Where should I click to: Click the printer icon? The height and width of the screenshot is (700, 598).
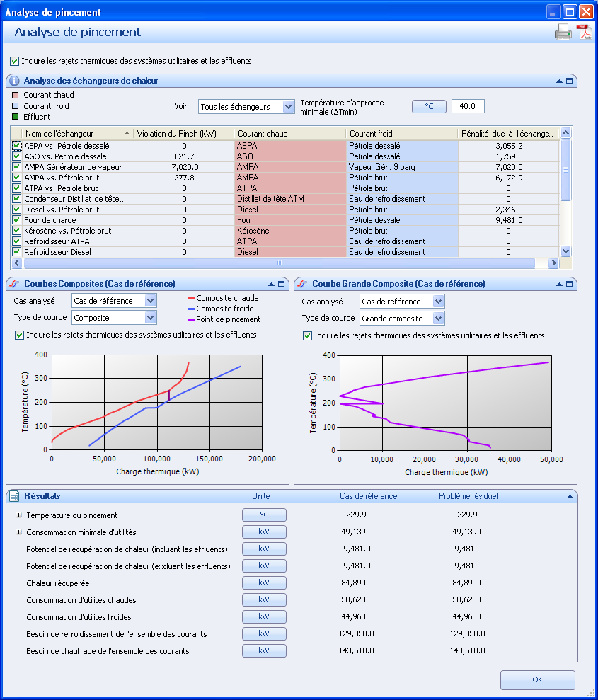click(x=563, y=32)
